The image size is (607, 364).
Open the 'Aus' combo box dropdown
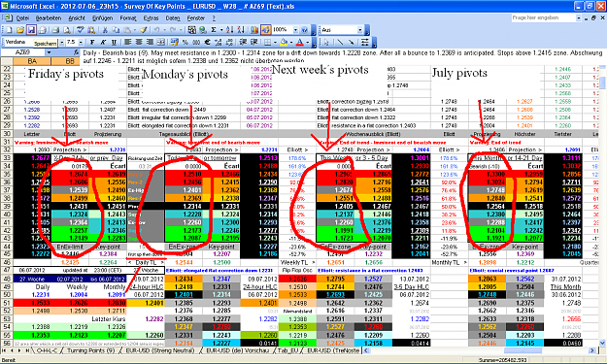click(360, 30)
